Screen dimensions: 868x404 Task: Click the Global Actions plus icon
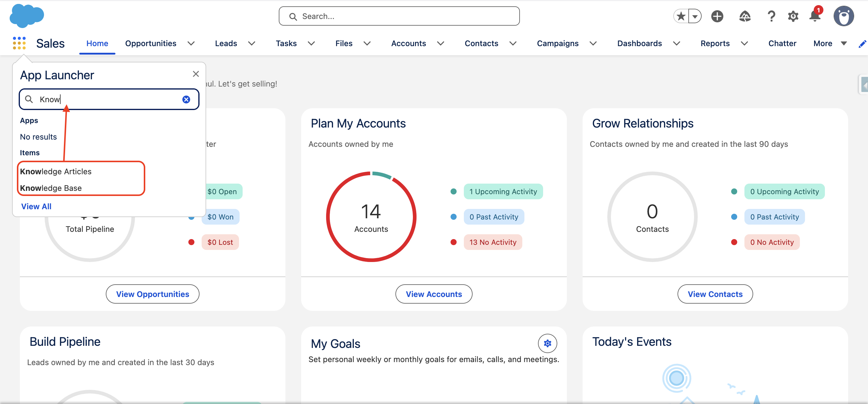[x=717, y=16]
